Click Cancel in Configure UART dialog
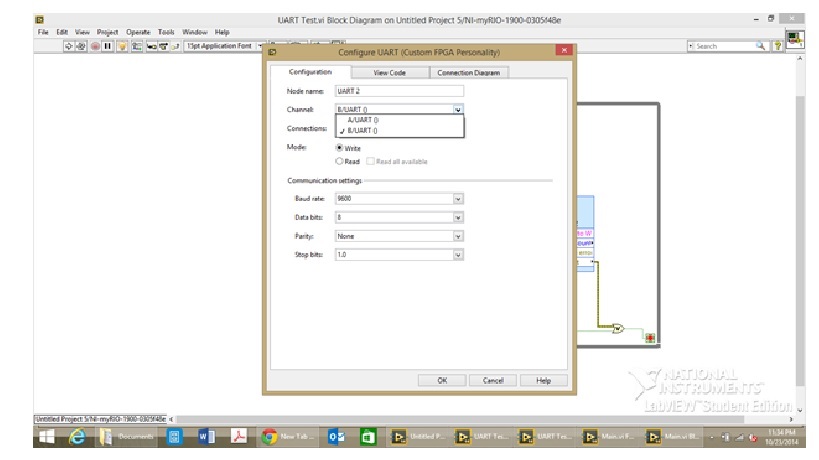The image size is (819, 460). [x=493, y=381]
